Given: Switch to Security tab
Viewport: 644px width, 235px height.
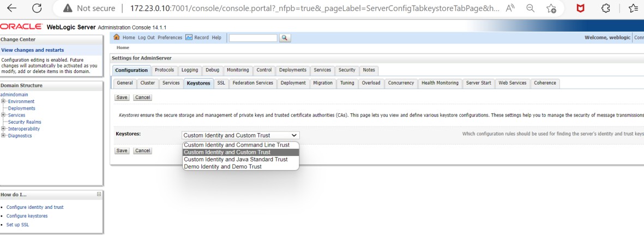Looking at the screenshot, I should pos(347,70).
